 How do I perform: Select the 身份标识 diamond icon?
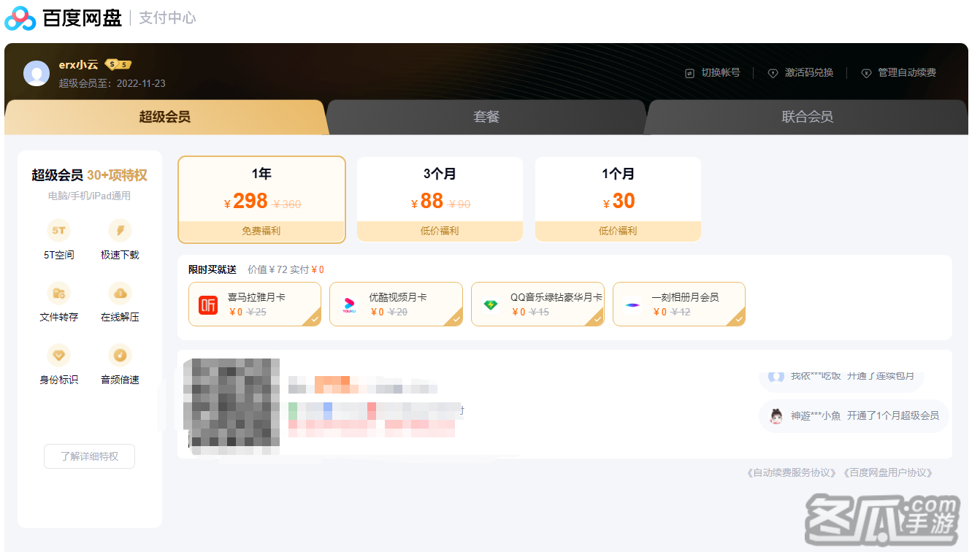coord(58,356)
